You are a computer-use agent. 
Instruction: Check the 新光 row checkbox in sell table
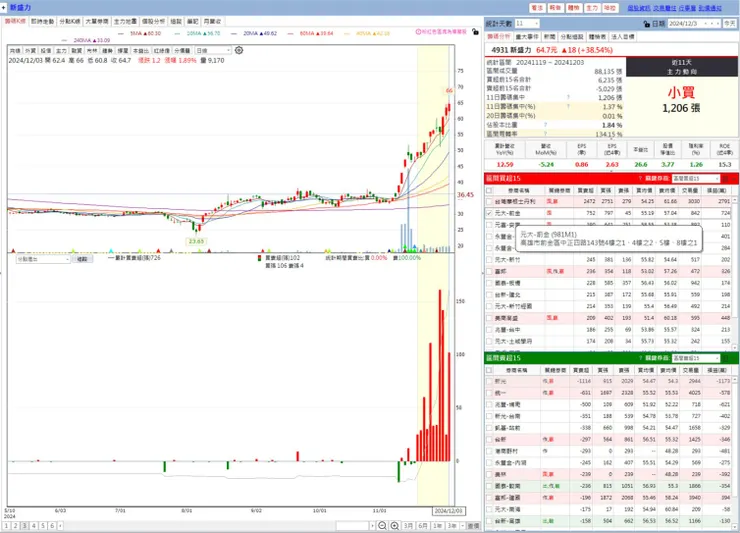pos(489,381)
